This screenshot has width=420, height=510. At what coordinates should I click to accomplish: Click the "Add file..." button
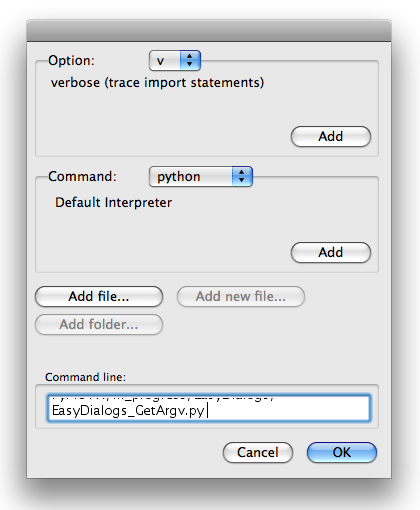(x=99, y=296)
